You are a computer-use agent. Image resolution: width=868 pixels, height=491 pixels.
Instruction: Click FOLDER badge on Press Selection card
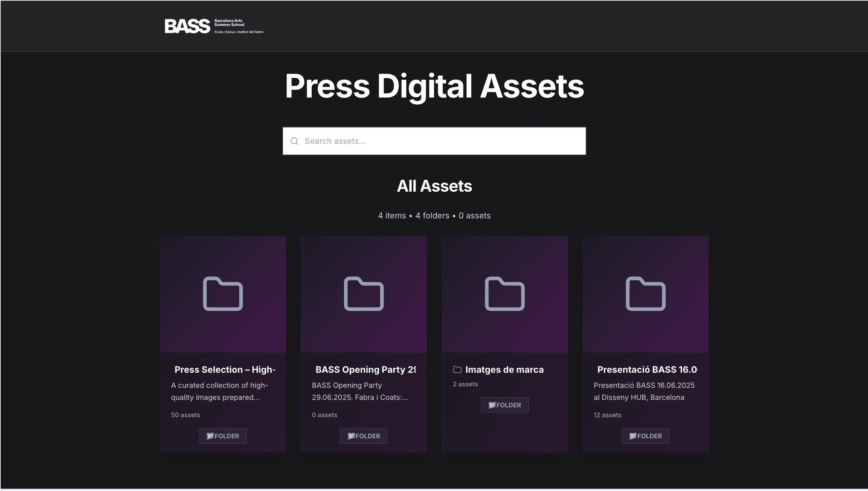pos(223,436)
